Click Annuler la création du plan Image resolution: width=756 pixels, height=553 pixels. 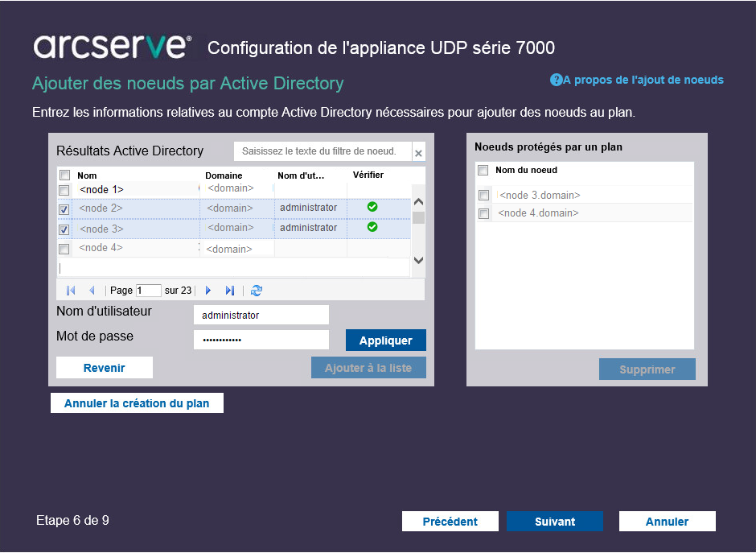point(137,403)
